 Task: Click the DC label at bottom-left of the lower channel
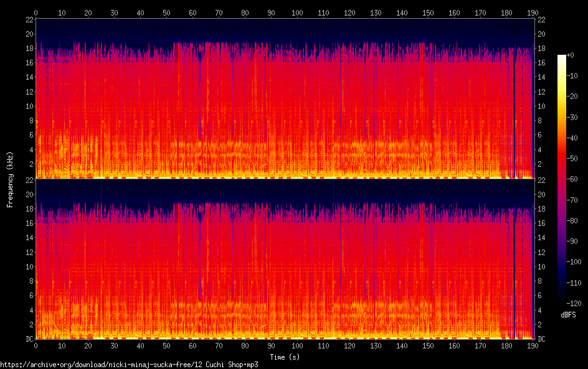click(x=29, y=339)
